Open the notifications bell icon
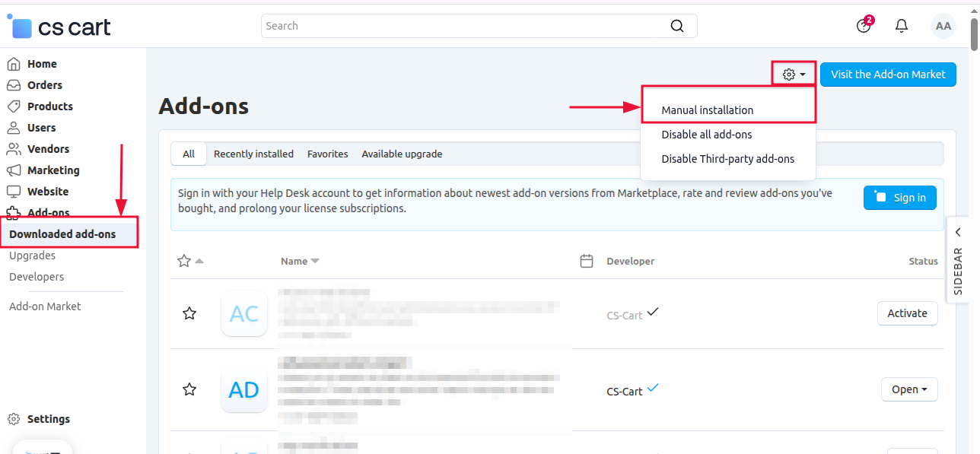The height and width of the screenshot is (454, 980). click(x=902, y=25)
